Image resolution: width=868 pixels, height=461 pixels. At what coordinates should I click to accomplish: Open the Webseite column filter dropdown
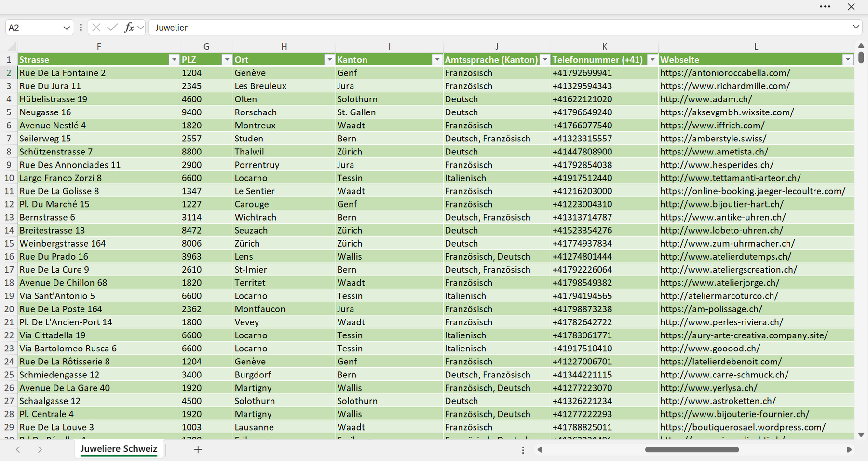pos(848,59)
